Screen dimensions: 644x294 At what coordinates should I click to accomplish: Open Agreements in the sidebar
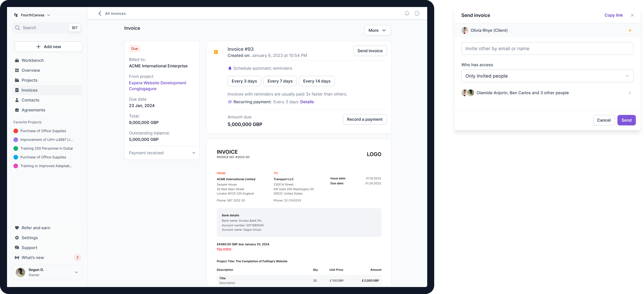[x=47, y=110]
